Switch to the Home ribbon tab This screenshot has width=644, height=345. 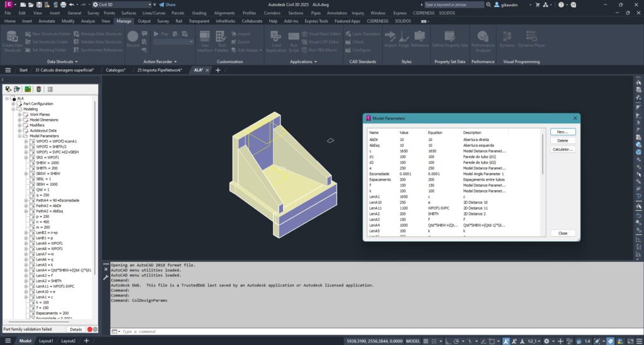click(x=10, y=21)
